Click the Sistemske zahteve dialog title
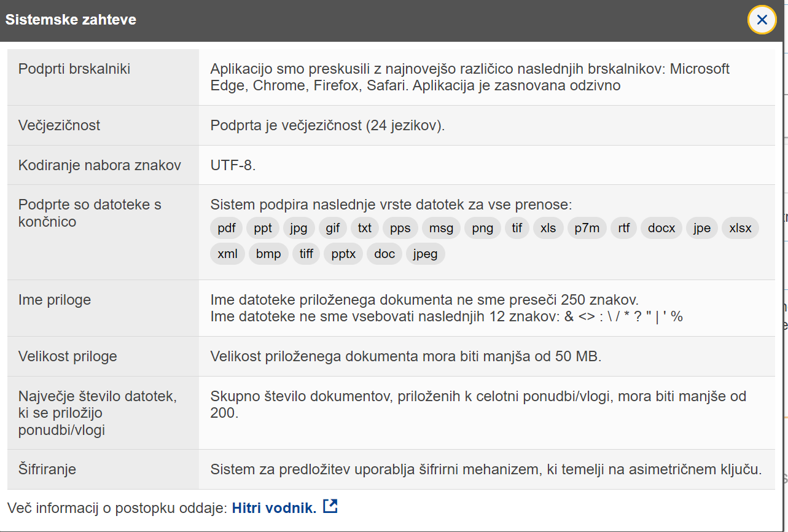 tap(71, 20)
